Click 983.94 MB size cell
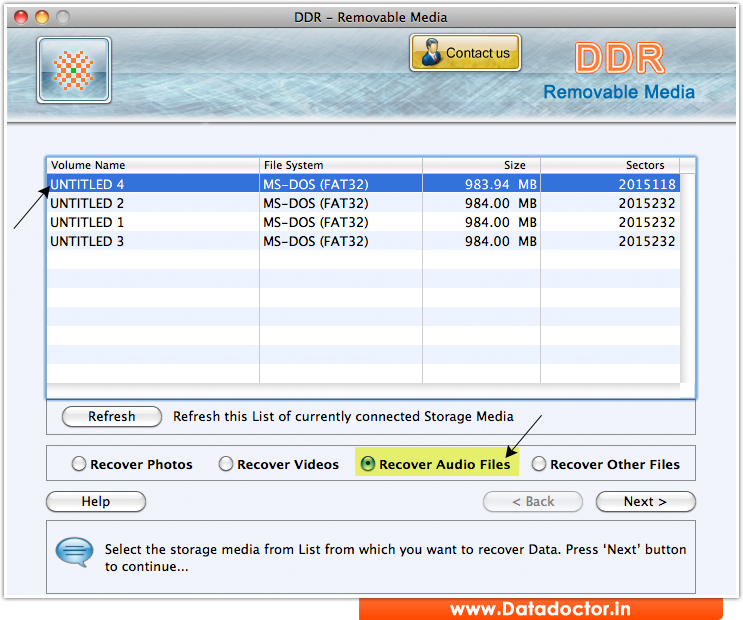 (x=481, y=184)
